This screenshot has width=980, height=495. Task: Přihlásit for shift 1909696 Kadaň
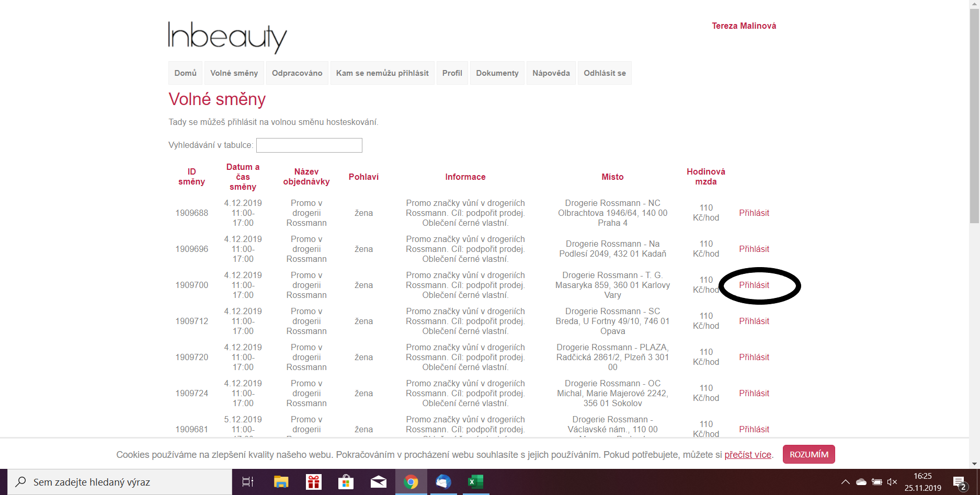pyautogui.click(x=754, y=249)
